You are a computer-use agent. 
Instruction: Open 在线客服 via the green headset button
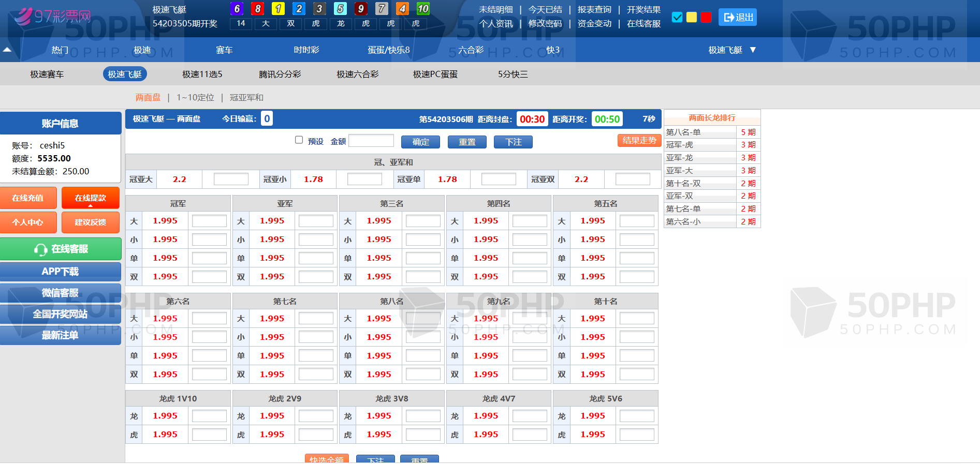61,249
